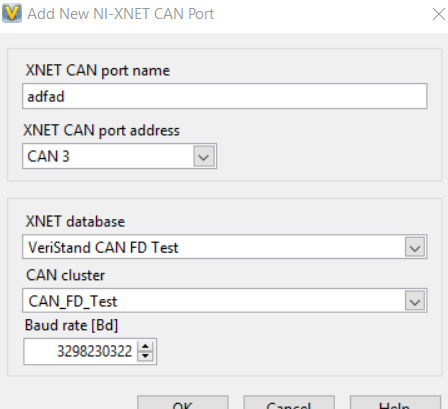Click the VeriStand CAN FD Test database field
The image size is (448, 409).
pos(224,247)
